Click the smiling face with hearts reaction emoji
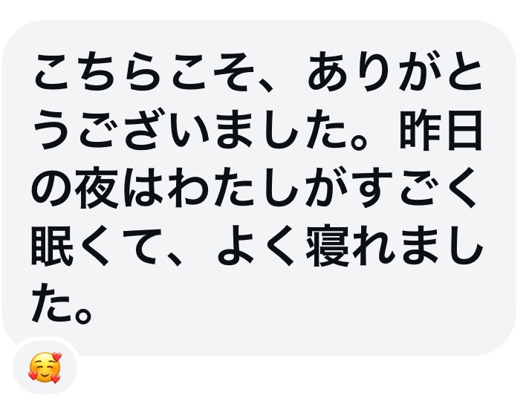Screen dimensions: 532x398 click(x=45, y=368)
